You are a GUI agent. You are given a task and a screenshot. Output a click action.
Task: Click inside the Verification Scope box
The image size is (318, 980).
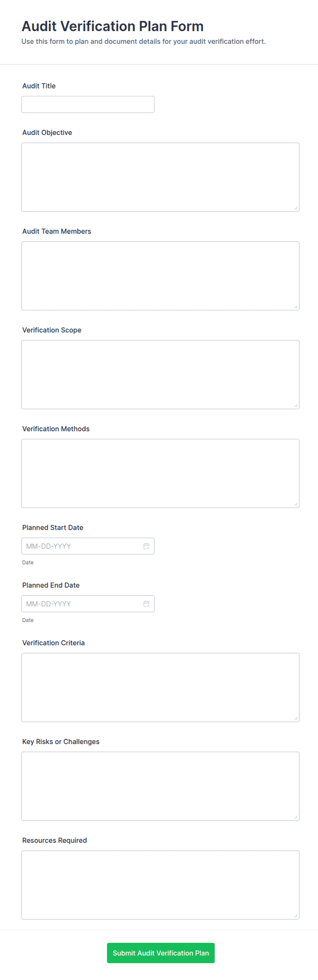160,374
